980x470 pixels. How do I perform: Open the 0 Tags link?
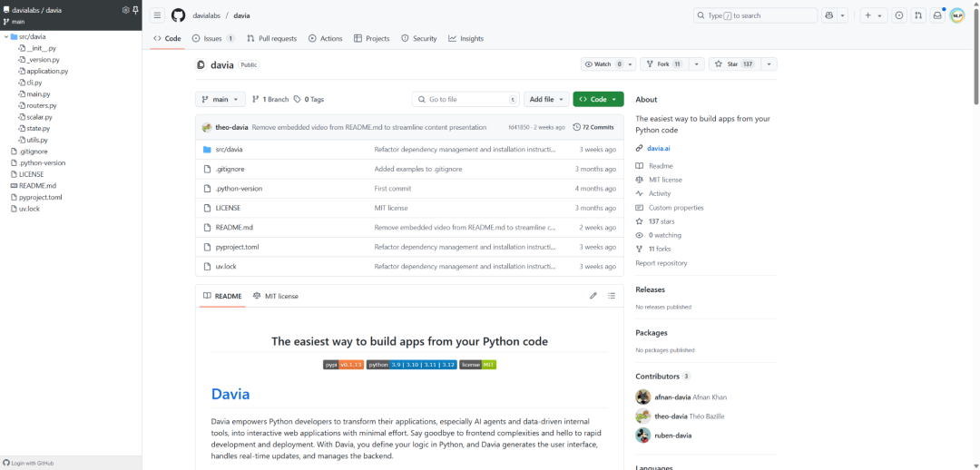point(309,100)
